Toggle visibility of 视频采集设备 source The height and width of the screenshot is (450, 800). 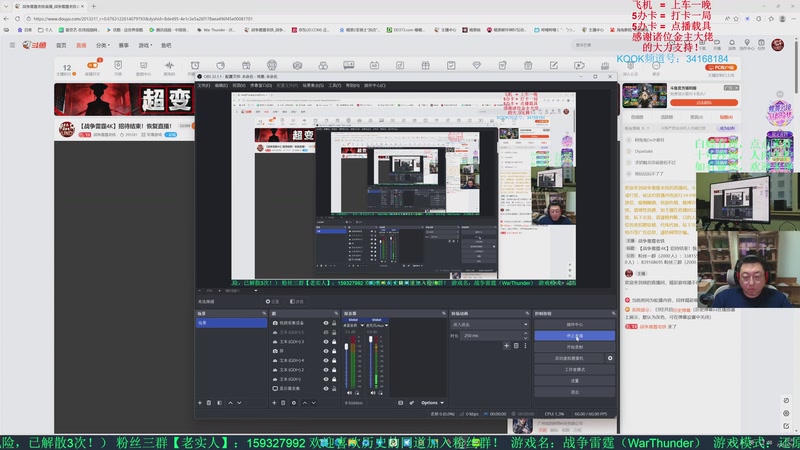coord(326,323)
